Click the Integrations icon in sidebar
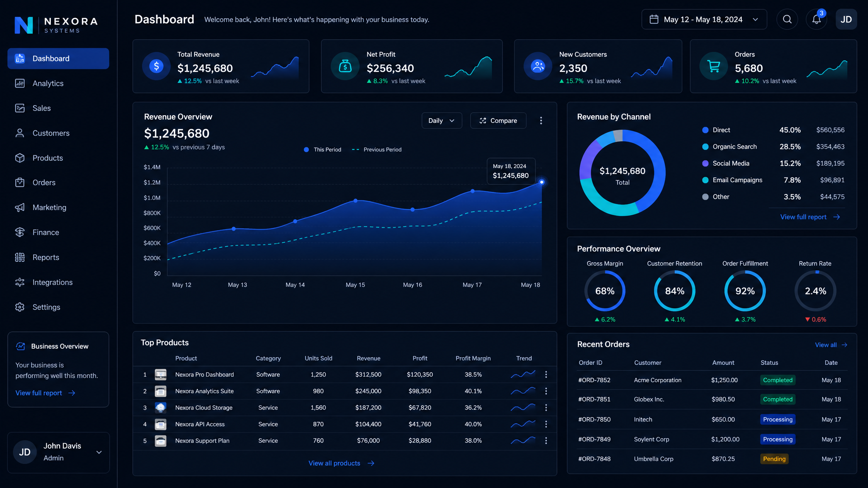 click(20, 282)
